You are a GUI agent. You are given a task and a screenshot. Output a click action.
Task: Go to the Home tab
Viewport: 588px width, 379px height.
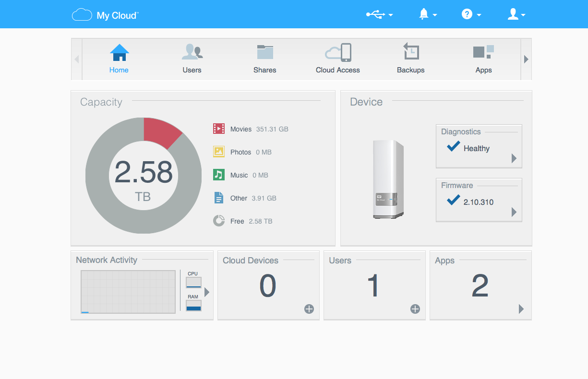point(119,59)
